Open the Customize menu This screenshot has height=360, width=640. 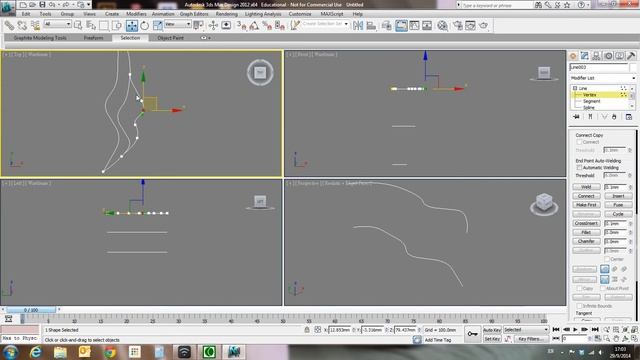click(x=300, y=14)
